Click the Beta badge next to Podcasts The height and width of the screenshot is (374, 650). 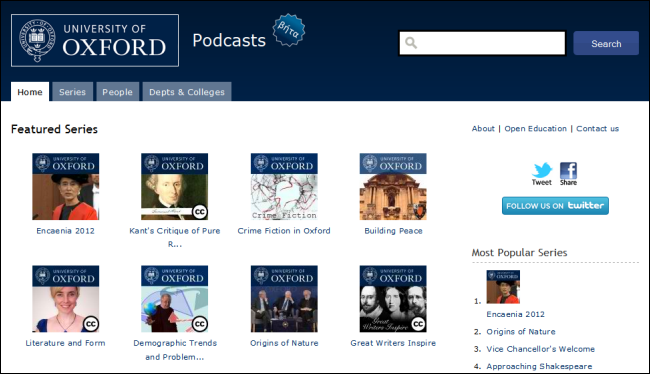pos(289,30)
